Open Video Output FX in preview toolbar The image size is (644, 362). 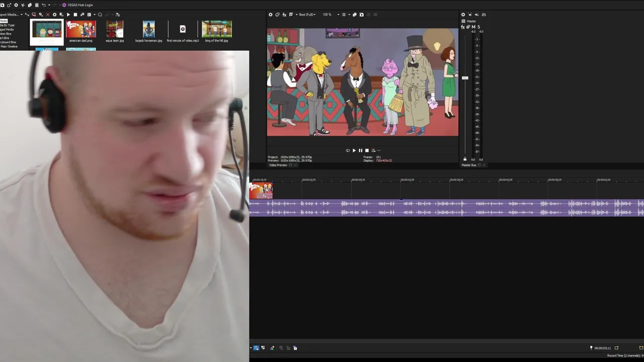click(x=284, y=15)
